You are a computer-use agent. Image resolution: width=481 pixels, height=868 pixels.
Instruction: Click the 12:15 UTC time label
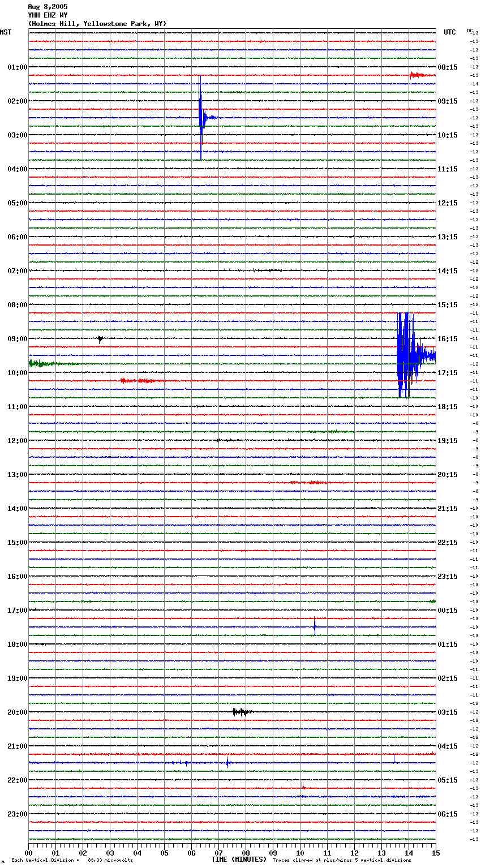448,203
